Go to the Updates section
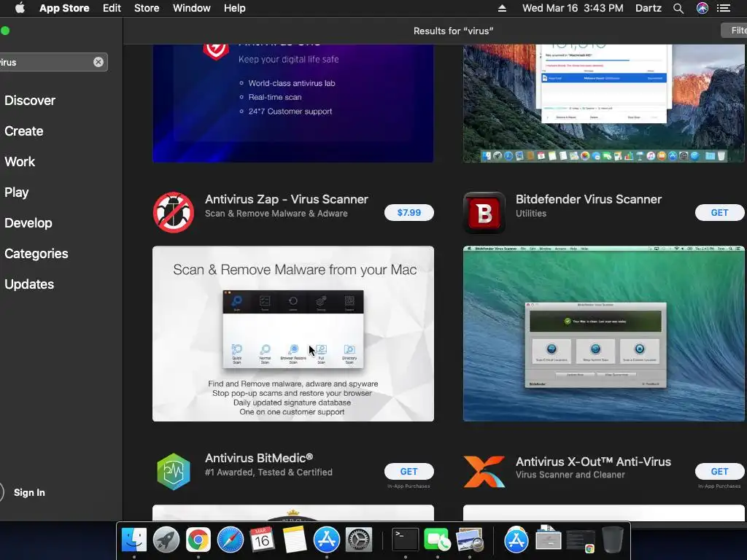The width and height of the screenshot is (747, 560). pos(29,284)
